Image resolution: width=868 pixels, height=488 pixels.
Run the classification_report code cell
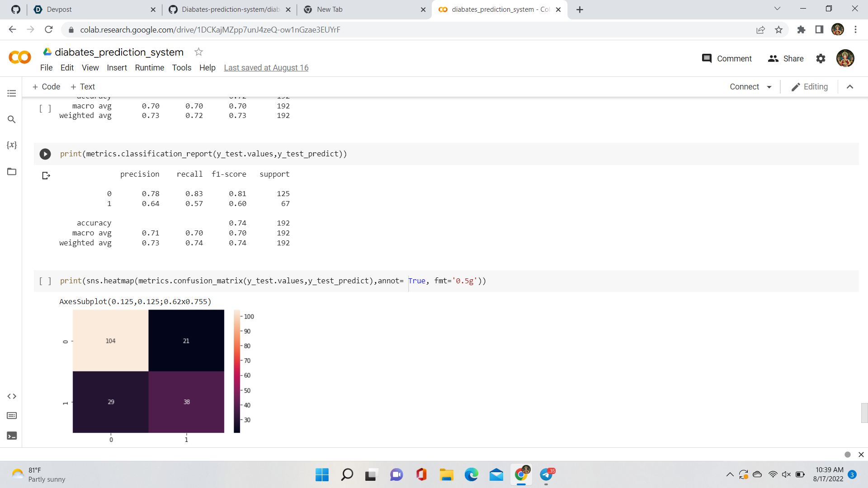(x=45, y=154)
